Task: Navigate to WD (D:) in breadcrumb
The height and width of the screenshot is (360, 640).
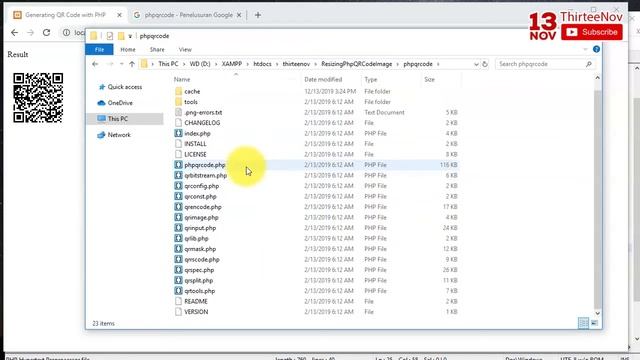Action: tap(200, 64)
